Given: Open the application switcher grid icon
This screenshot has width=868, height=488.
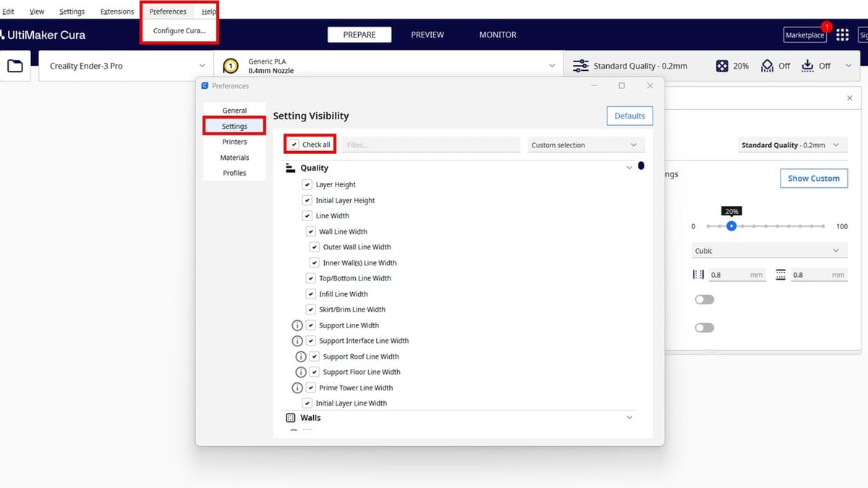Looking at the screenshot, I should (842, 35).
